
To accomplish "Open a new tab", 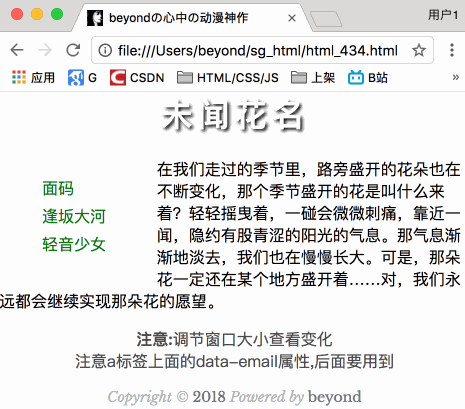I will coord(326,19).
